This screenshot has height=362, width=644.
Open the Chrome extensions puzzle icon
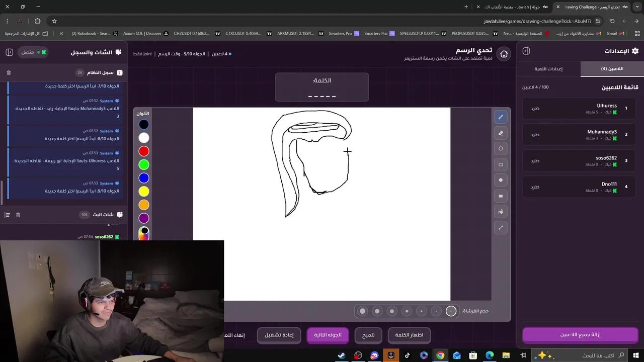click(38, 21)
